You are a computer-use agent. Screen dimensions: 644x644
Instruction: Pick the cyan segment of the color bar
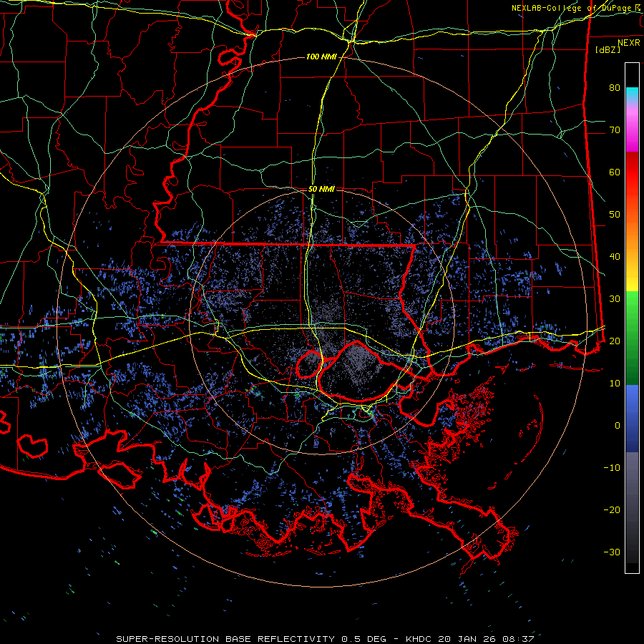click(x=632, y=94)
